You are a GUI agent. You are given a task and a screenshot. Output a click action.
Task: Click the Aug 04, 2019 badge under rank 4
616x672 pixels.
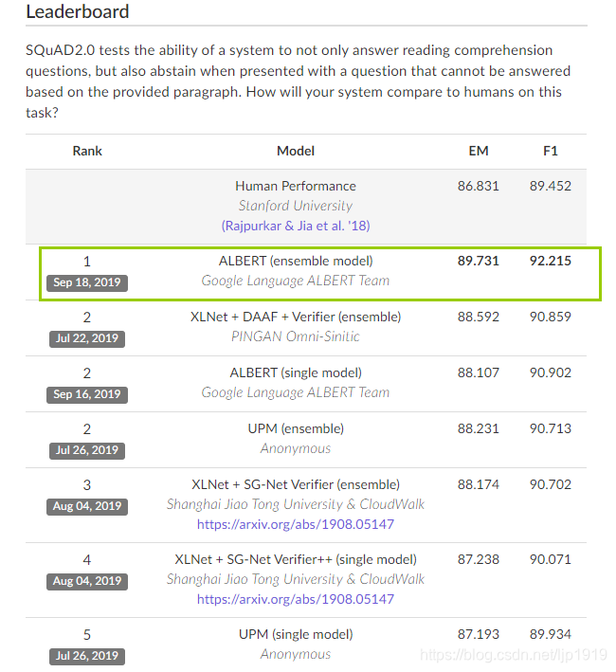click(x=87, y=581)
